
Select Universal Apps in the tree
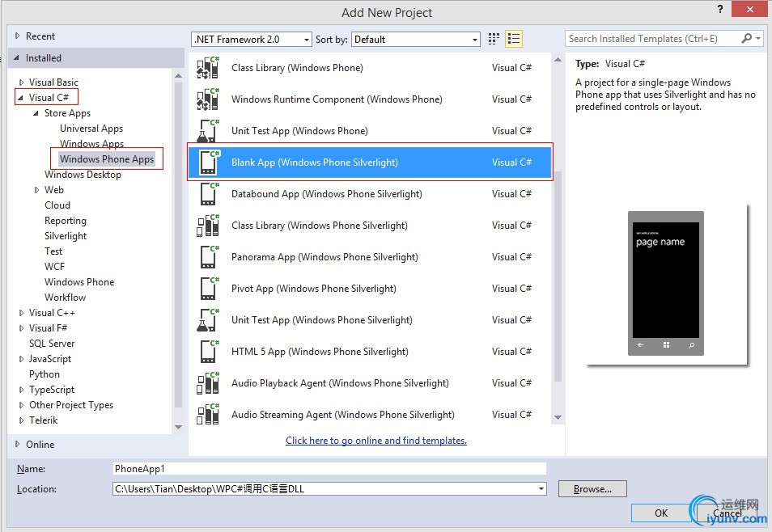coord(91,129)
